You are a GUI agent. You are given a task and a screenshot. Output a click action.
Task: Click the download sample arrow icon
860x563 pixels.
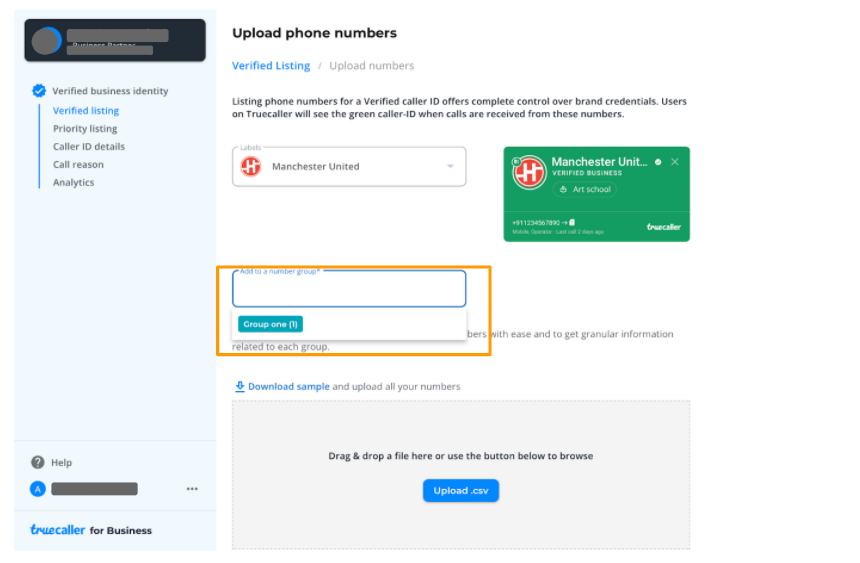point(240,386)
